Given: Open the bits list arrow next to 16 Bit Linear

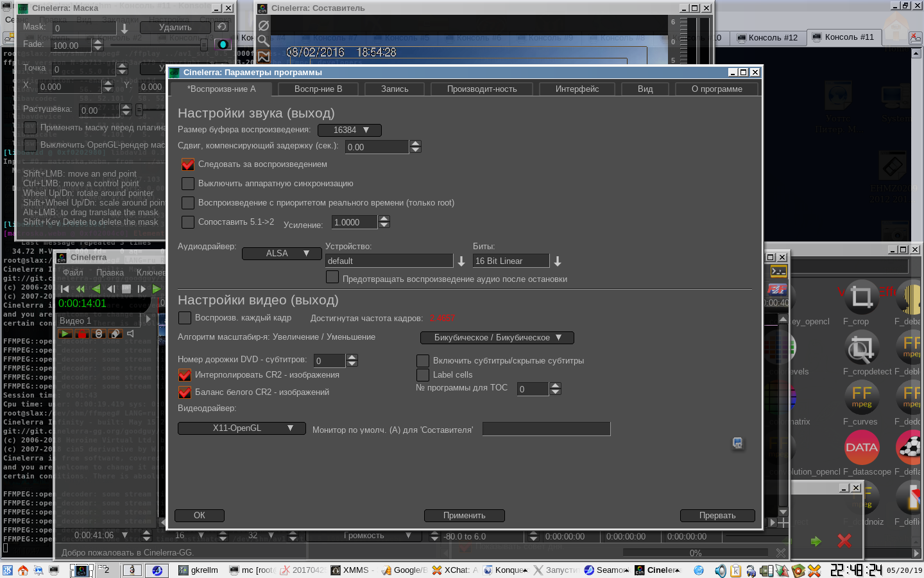Looking at the screenshot, I should click(x=558, y=261).
